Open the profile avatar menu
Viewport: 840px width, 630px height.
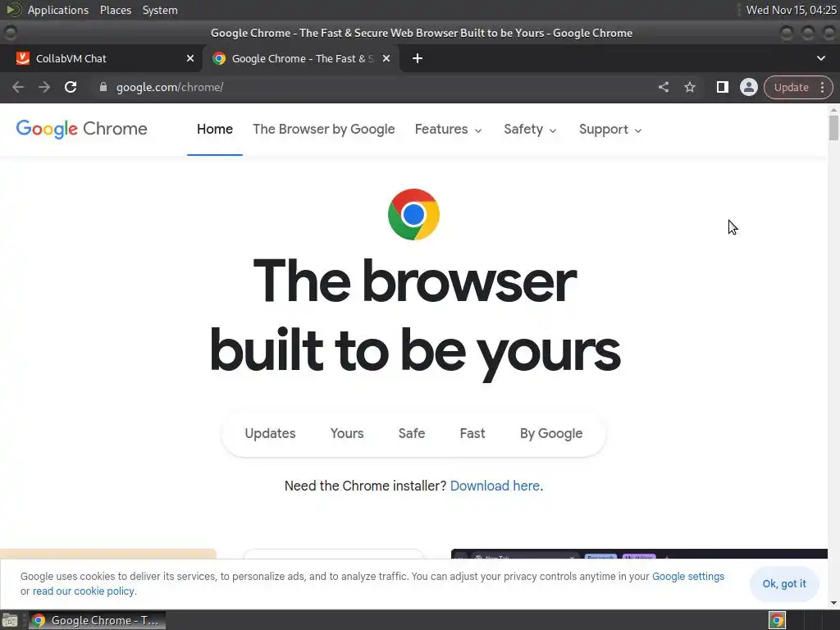coord(748,87)
